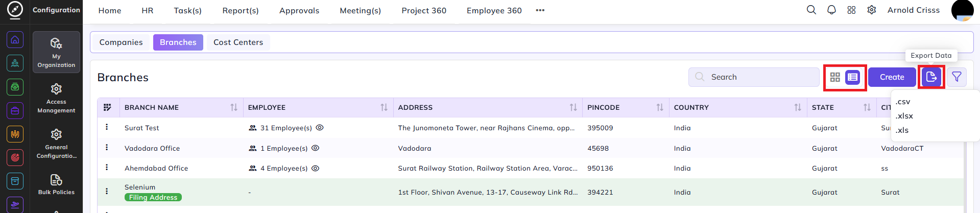
Task: Go to Home in top navigation
Action: (x=110, y=10)
